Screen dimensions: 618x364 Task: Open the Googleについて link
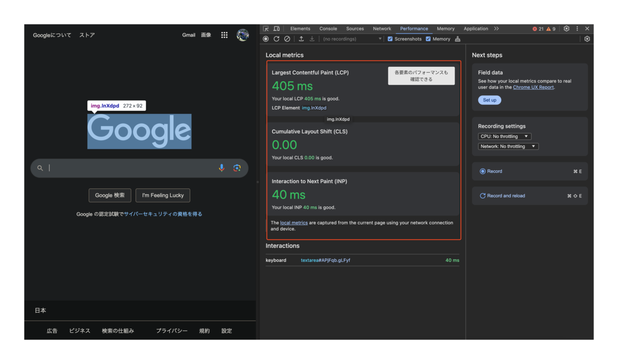(x=52, y=35)
